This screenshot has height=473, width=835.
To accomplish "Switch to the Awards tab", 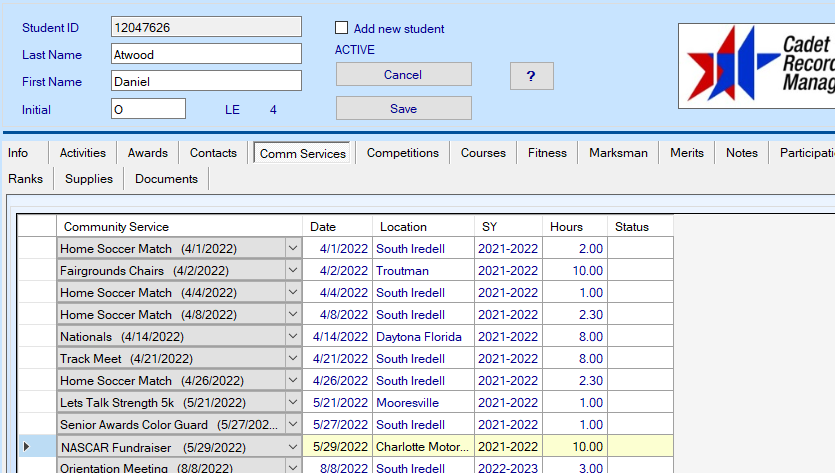I will 147,153.
